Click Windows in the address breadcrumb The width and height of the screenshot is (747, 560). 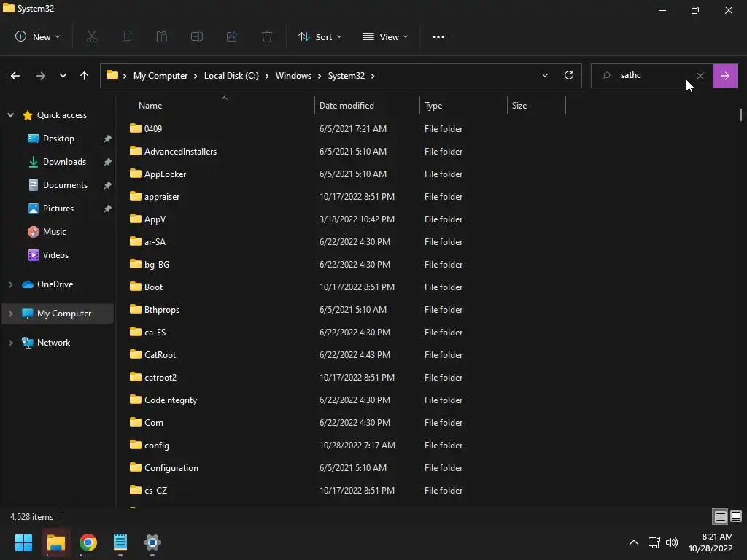tap(293, 76)
